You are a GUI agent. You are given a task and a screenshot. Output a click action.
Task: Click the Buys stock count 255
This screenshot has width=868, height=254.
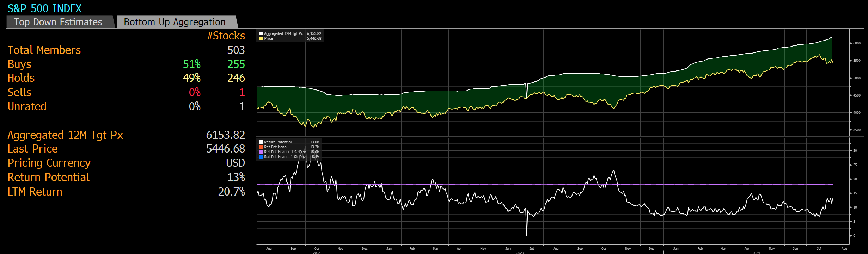pyautogui.click(x=236, y=64)
